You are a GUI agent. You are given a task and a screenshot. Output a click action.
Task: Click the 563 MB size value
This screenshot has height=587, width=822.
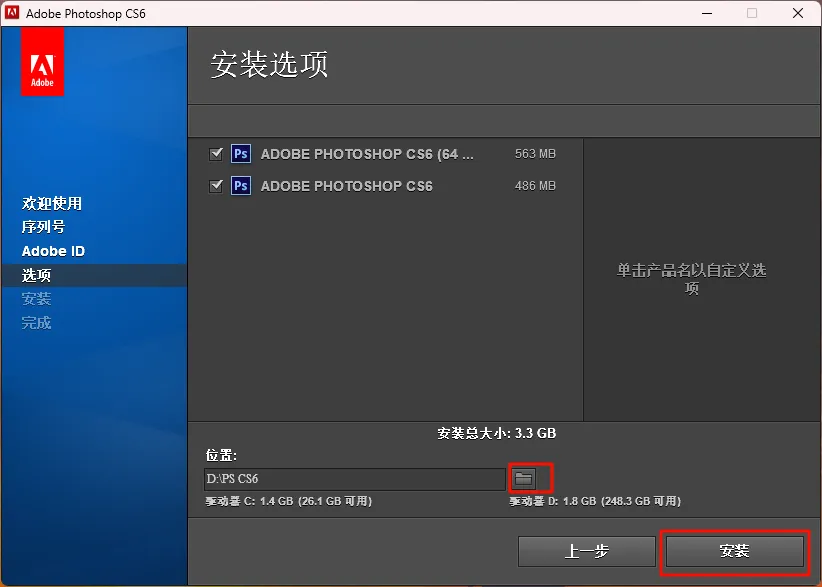(535, 154)
